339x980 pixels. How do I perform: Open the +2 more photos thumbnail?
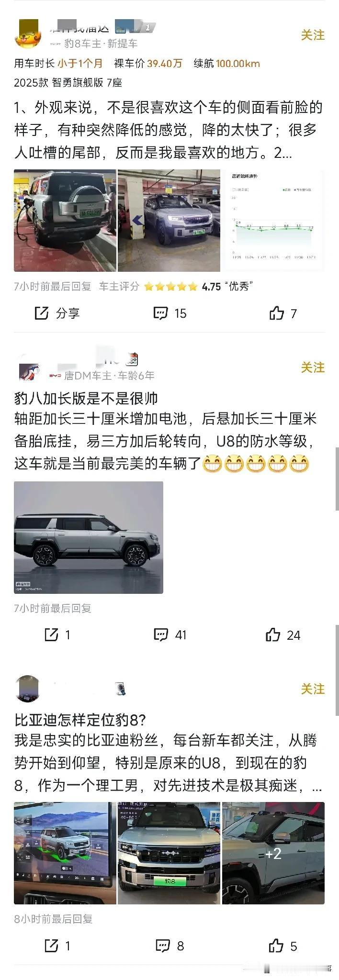[x=273, y=853]
